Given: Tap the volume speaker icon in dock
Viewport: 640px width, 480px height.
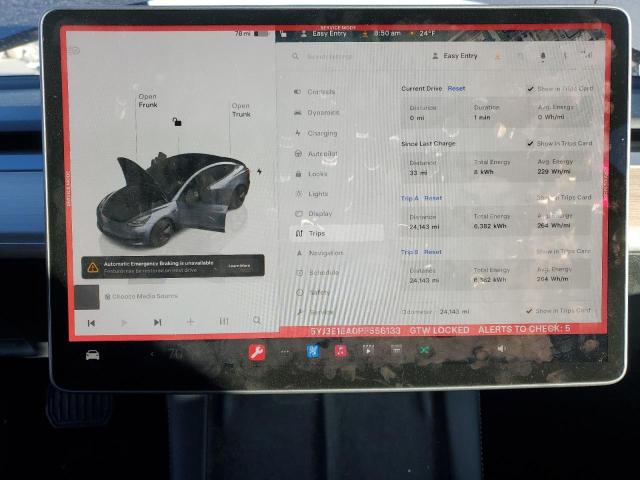Looking at the screenshot, I should coord(501,349).
